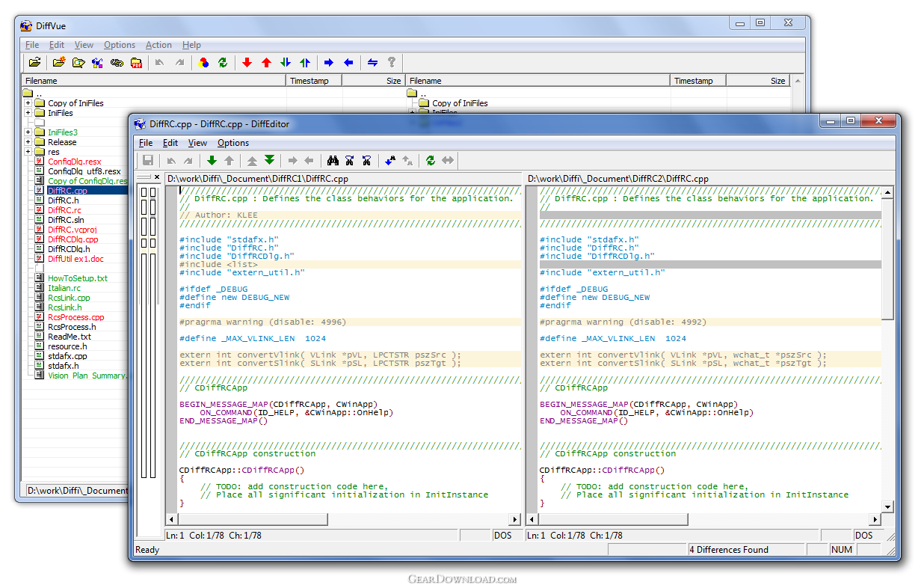Select RcsProcess.cpp in the file list
The image size is (924, 585).
coord(76,317)
